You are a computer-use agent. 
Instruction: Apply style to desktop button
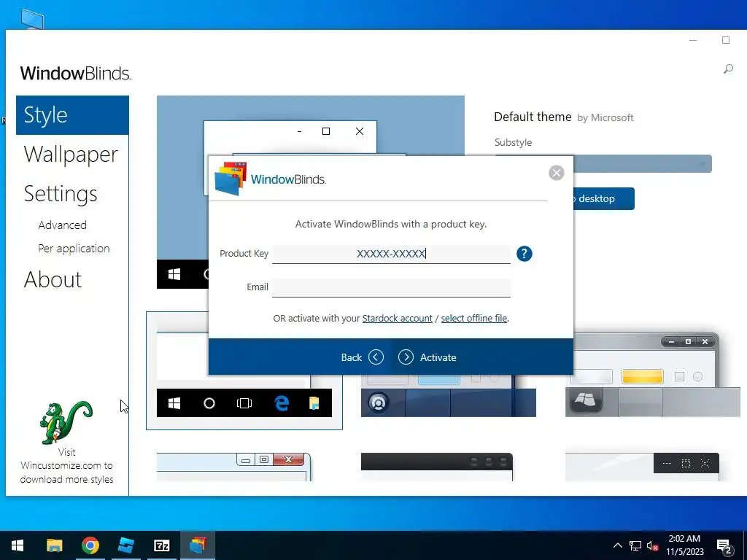(x=603, y=198)
